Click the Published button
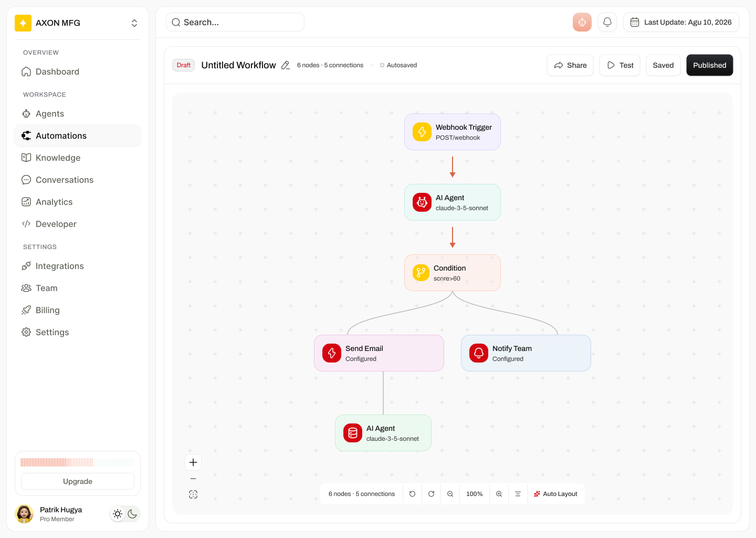The width and height of the screenshot is (756, 538). pos(710,65)
